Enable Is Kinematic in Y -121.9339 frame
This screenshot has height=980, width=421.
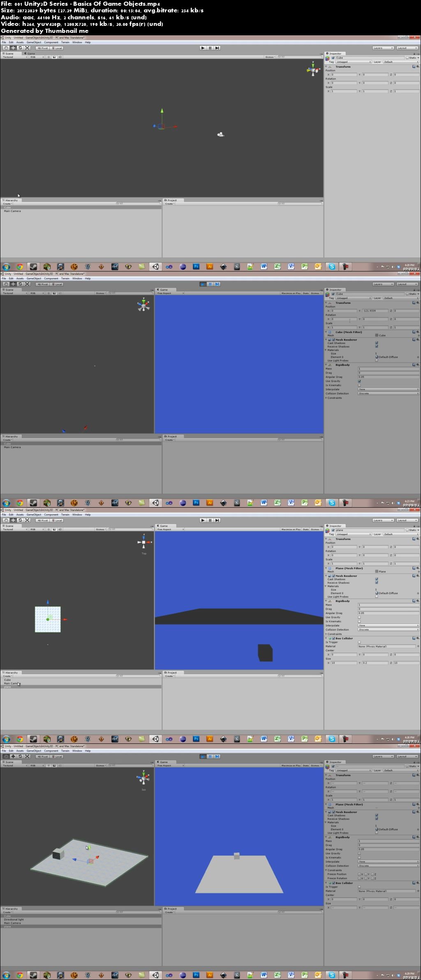point(359,385)
